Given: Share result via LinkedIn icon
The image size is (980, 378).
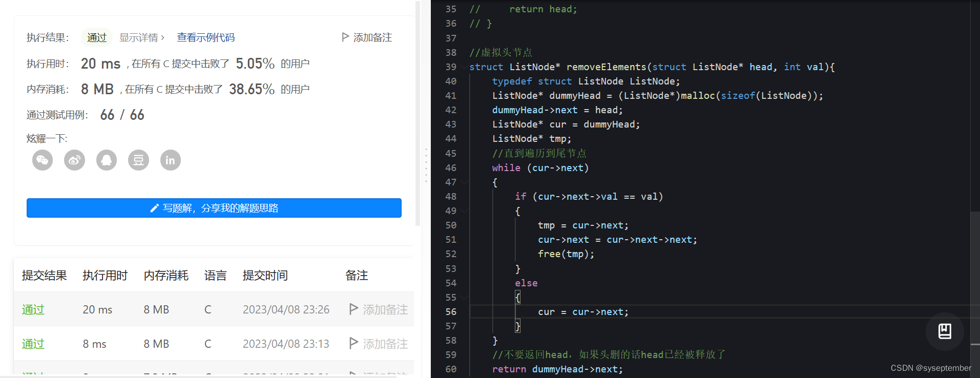Looking at the screenshot, I should [x=171, y=160].
